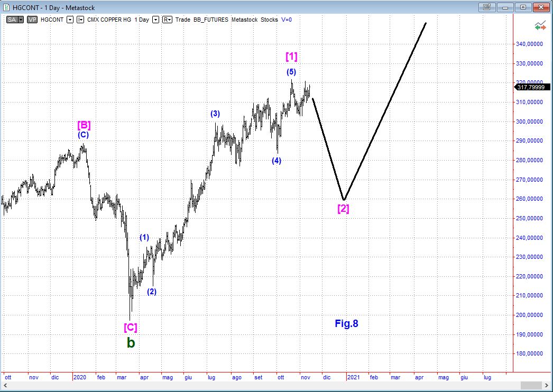Select the blue (1) wave label
Screen dimensions: 553x392
point(144,238)
